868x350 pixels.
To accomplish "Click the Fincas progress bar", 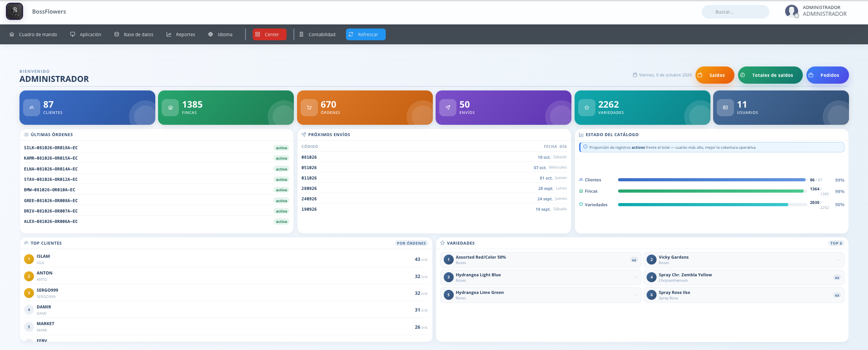I will (x=712, y=191).
